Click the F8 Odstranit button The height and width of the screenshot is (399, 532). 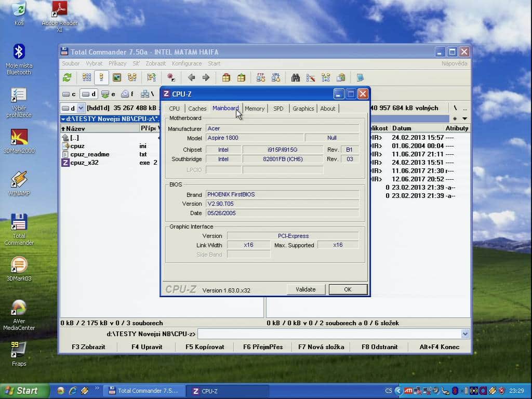(x=379, y=347)
